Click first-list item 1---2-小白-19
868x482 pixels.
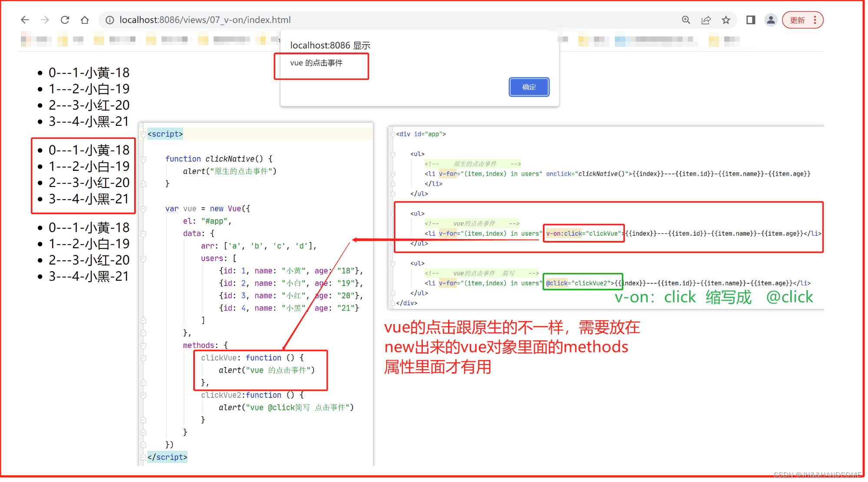89,89
